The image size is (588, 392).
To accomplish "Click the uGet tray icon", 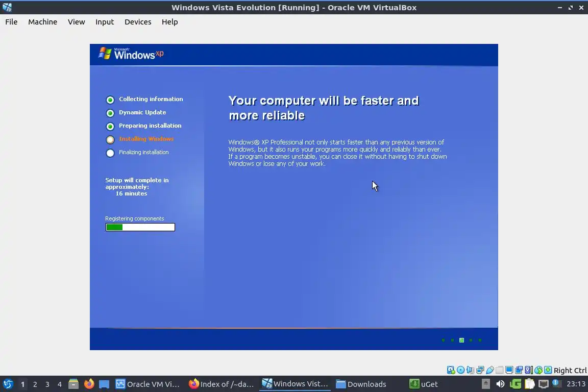I will pos(516,384).
